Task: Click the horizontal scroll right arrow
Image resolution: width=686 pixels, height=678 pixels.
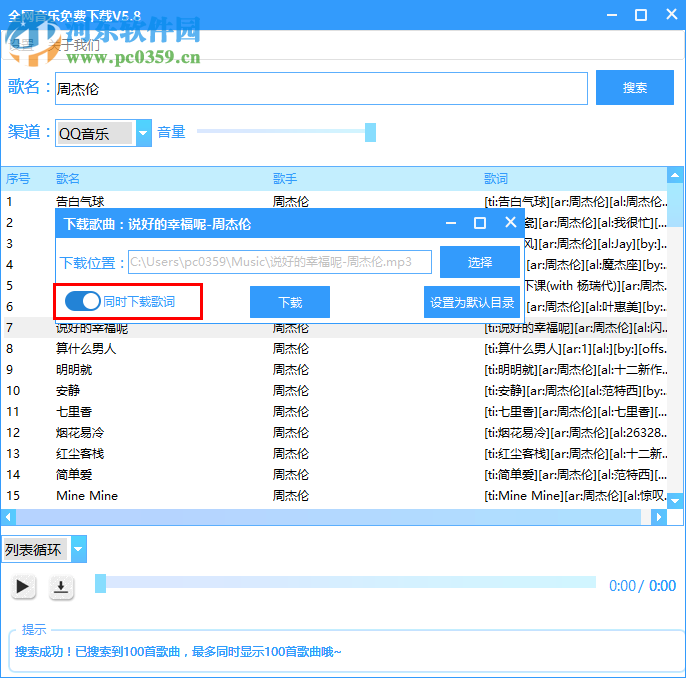Action: pos(658,517)
